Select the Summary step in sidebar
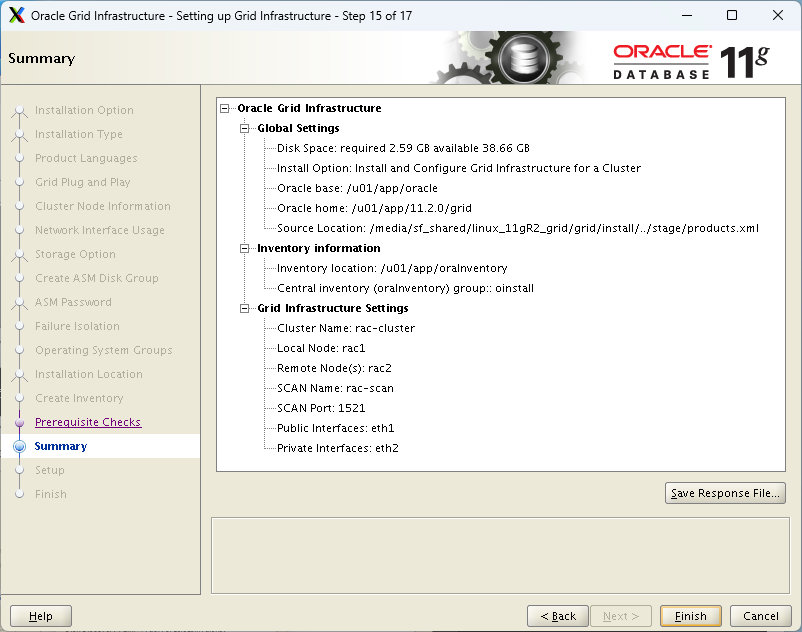The image size is (802, 632). click(x=61, y=446)
